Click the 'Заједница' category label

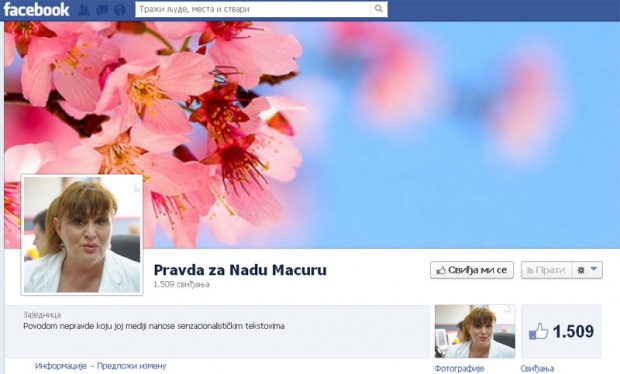click(42, 315)
